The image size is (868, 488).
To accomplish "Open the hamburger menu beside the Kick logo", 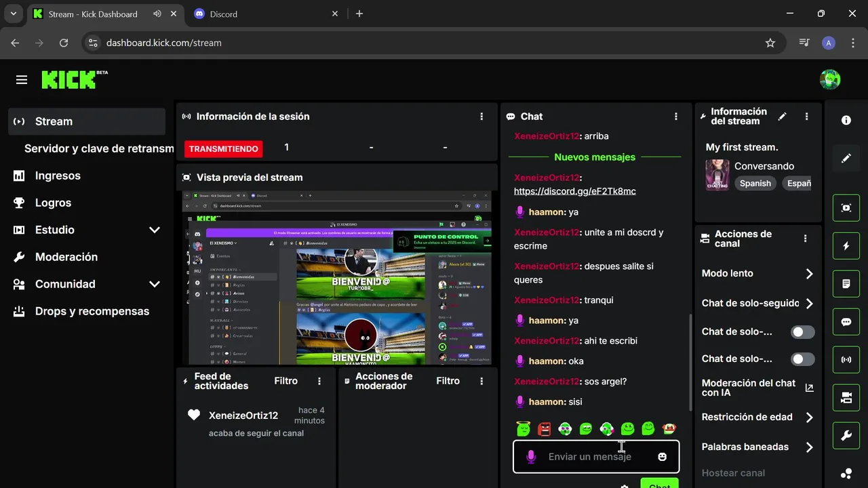I will pyautogui.click(x=22, y=80).
